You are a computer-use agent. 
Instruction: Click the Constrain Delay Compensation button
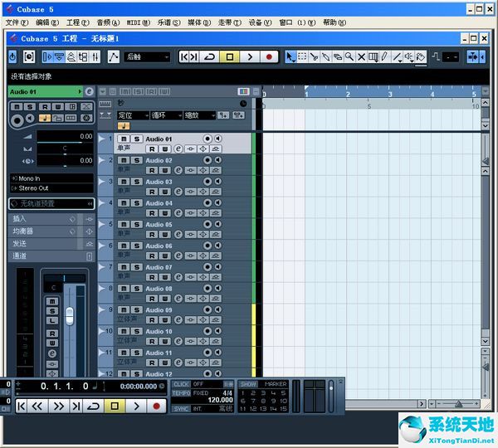coord(28,57)
